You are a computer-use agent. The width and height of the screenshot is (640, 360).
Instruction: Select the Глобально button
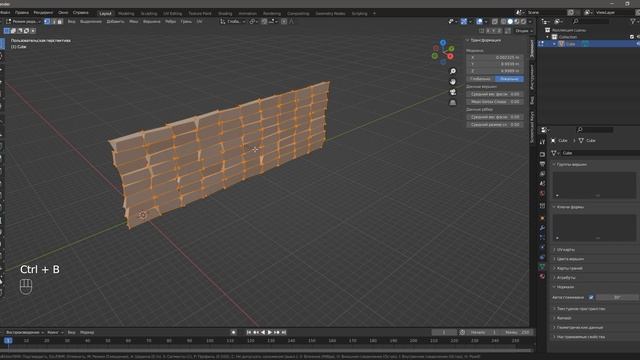click(x=480, y=79)
